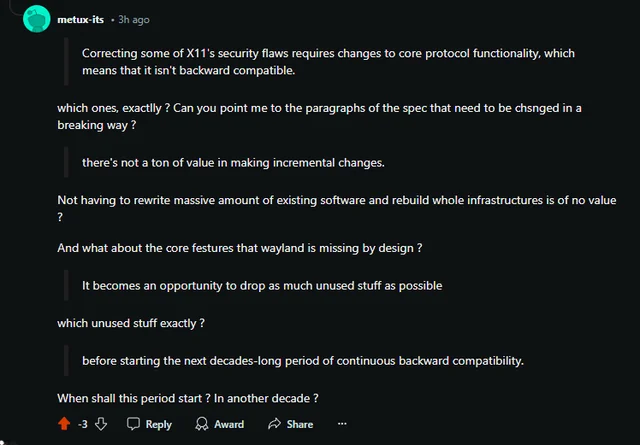The image size is (640, 445).
Task: Click the sentence about wayland missing features
Action: 238,248
